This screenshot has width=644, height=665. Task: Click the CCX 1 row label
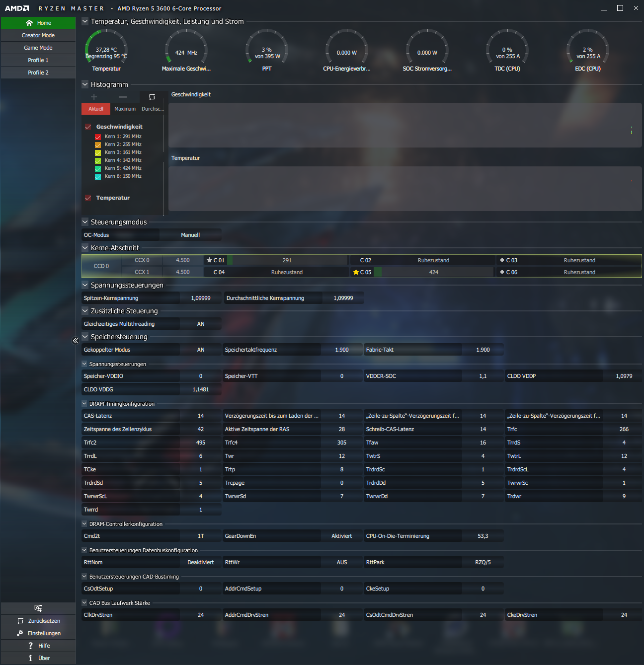pos(142,272)
